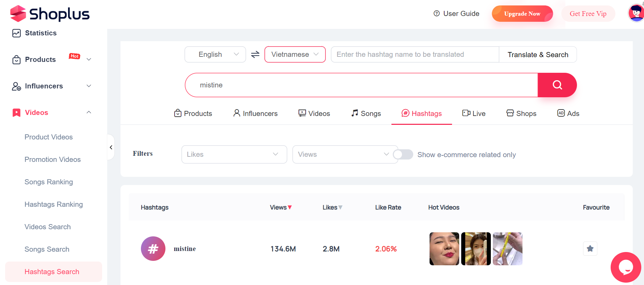Switch to the Shops tab
This screenshot has height=285, width=644.
(x=521, y=114)
